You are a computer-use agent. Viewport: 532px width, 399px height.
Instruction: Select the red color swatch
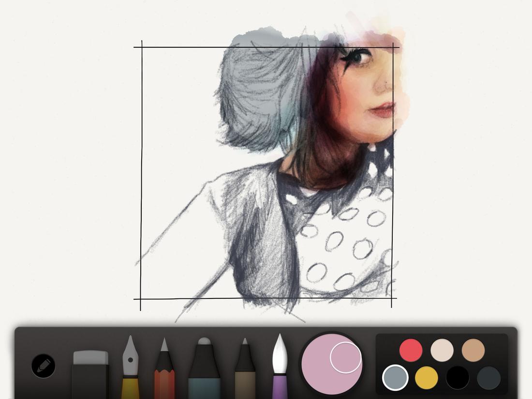[x=410, y=348]
